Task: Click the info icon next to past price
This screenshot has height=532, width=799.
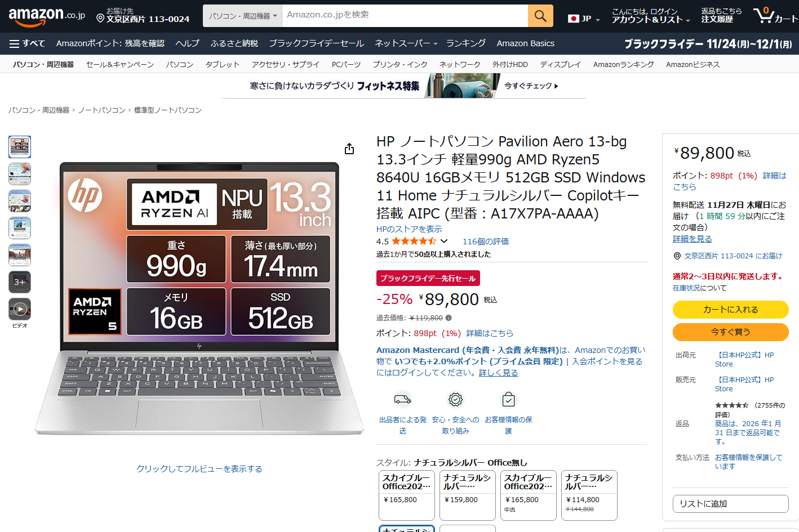Action: click(449, 318)
